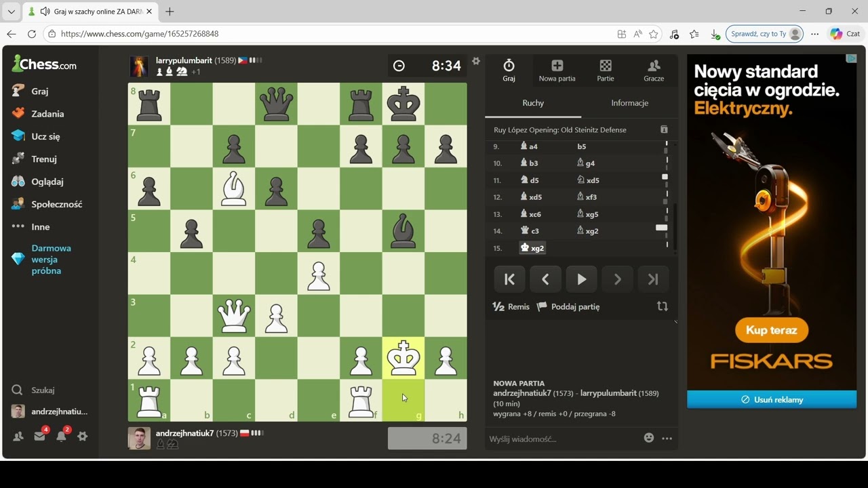Image resolution: width=868 pixels, height=488 pixels.
Task: Click the ad info icon on banner
Action: coord(852,59)
